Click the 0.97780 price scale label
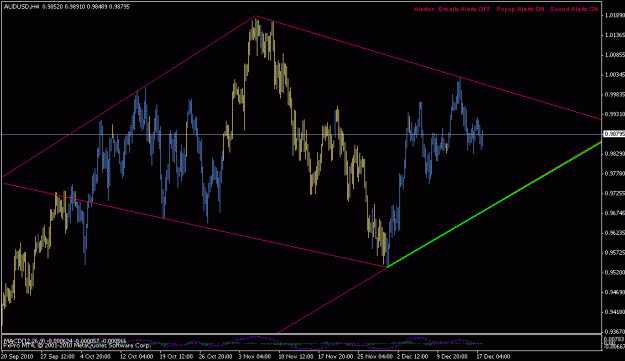This screenshot has width=625, height=361. point(614,173)
